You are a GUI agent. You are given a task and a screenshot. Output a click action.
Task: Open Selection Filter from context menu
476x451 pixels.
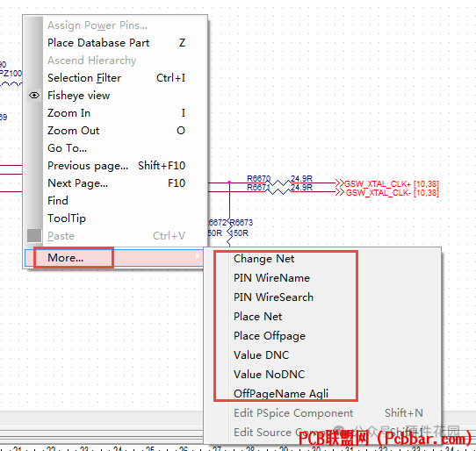pos(115,78)
